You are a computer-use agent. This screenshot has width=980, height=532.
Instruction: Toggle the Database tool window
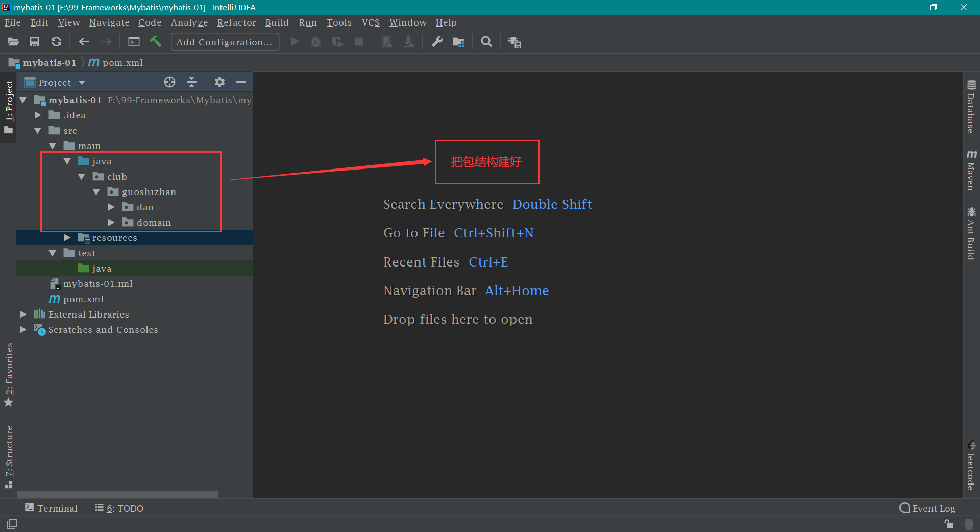pyautogui.click(x=971, y=107)
